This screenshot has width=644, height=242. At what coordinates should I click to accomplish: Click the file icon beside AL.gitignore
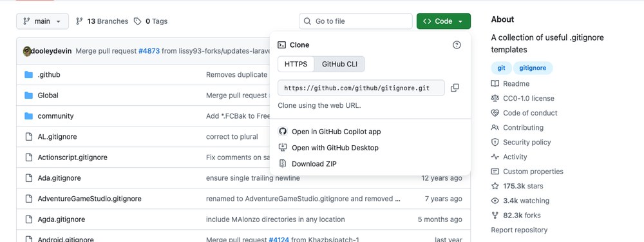28,137
